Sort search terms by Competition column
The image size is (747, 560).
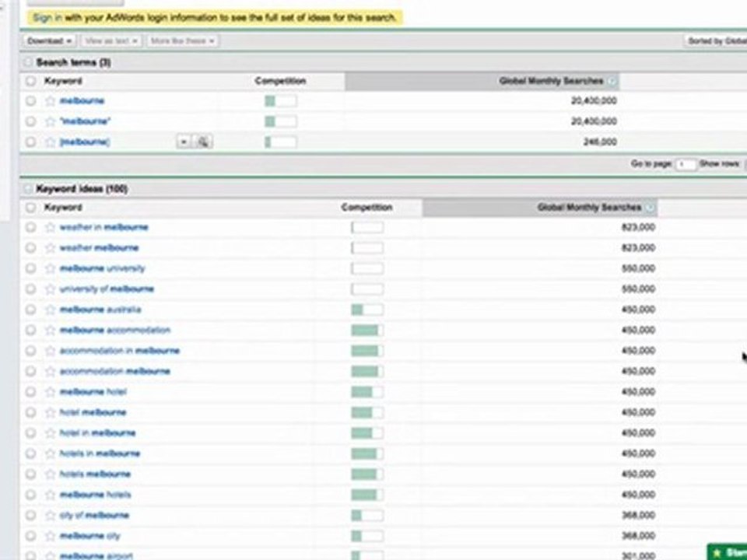point(280,81)
